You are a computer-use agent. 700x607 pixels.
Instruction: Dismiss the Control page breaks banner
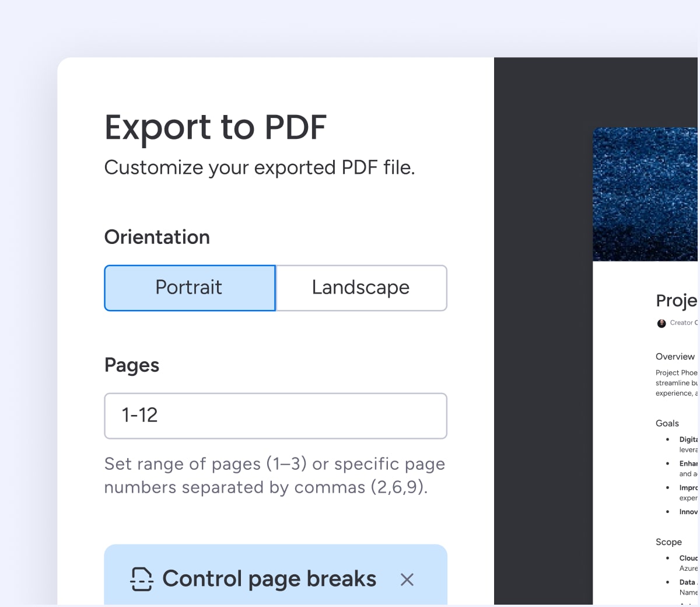407,580
